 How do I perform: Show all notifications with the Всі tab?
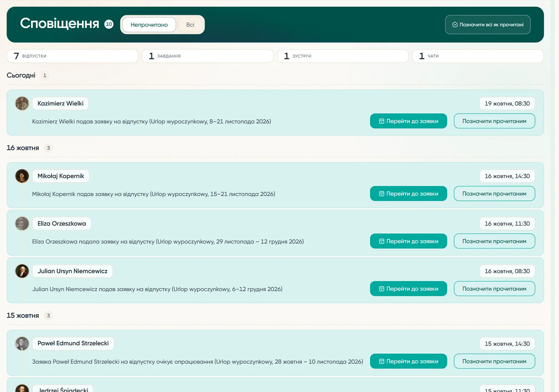(190, 25)
